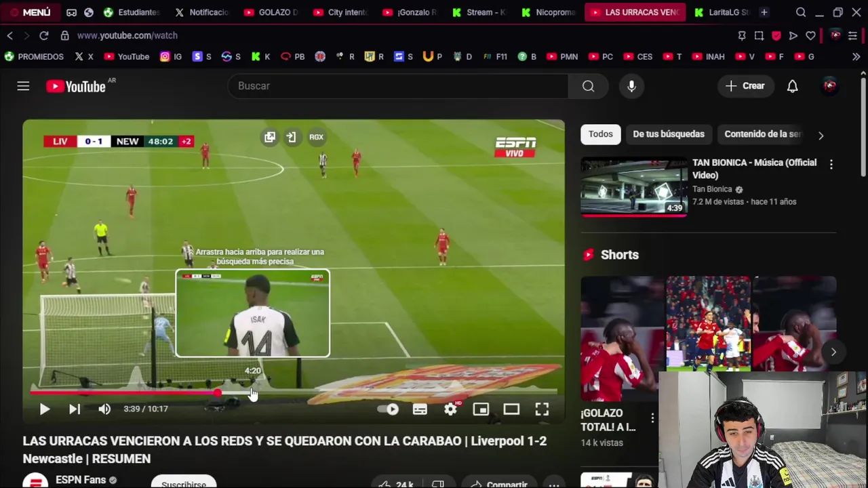The image size is (868, 488).
Task: Open the more actions ellipsis below the video
Action: pos(554,484)
